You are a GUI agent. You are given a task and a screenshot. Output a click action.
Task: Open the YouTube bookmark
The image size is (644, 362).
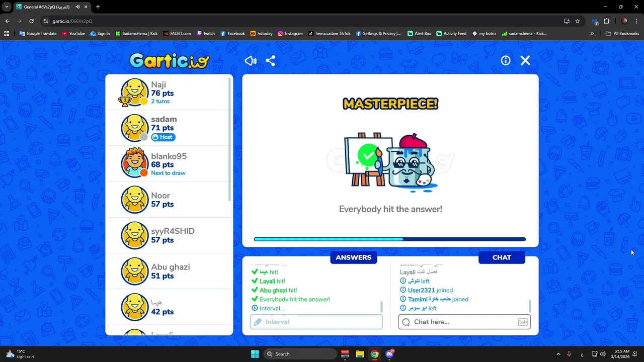(x=73, y=34)
